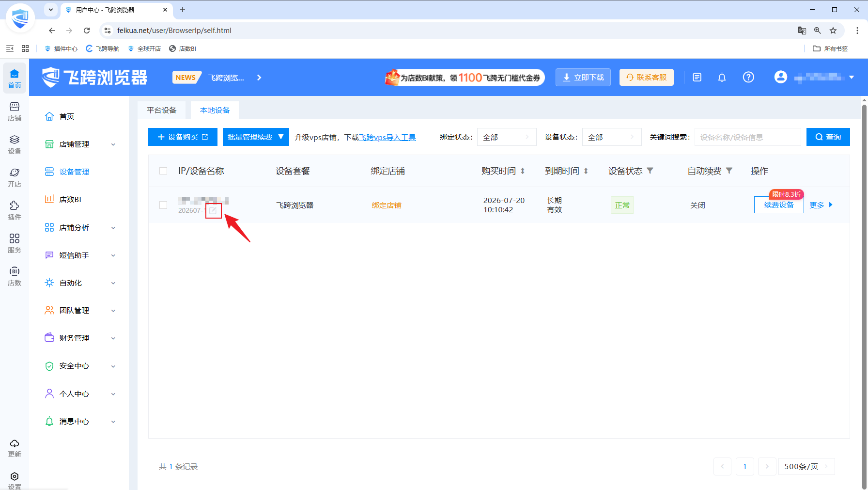Screen dimensions: 868x490
Task: Click the 查询 search button
Action: [828, 137]
